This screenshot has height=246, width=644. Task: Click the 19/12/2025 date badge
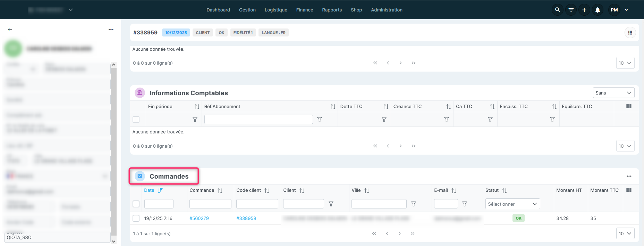pyautogui.click(x=176, y=33)
